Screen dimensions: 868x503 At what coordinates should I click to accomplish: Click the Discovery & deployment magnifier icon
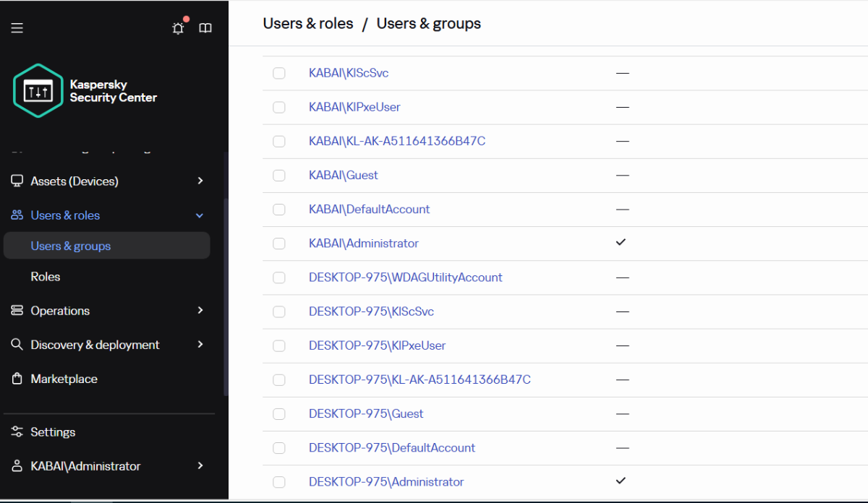pos(17,345)
